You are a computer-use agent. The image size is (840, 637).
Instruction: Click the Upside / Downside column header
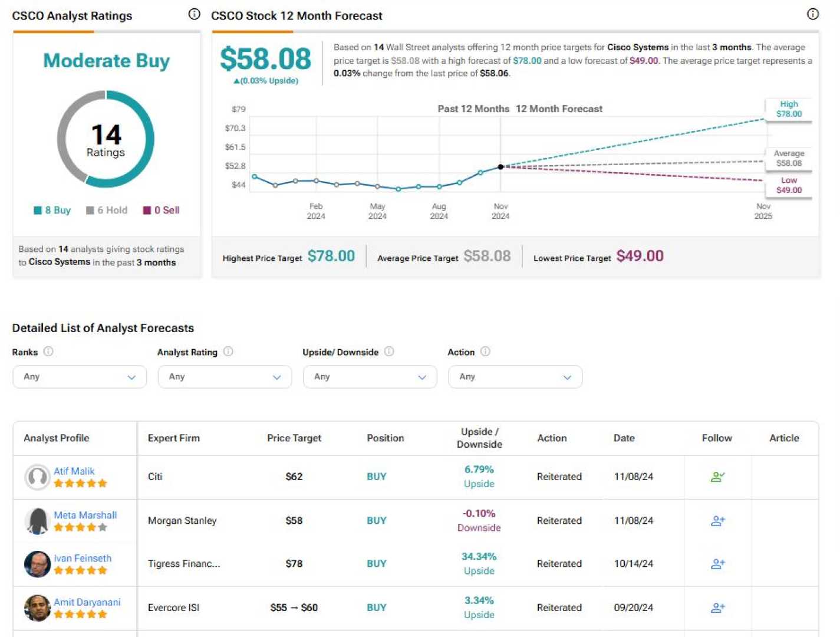[x=479, y=438]
